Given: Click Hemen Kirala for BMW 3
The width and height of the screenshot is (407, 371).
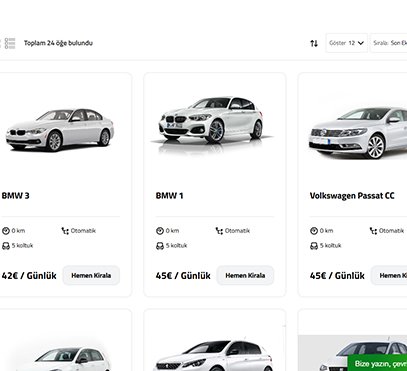Looking at the screenshot, I should point(91,275).
